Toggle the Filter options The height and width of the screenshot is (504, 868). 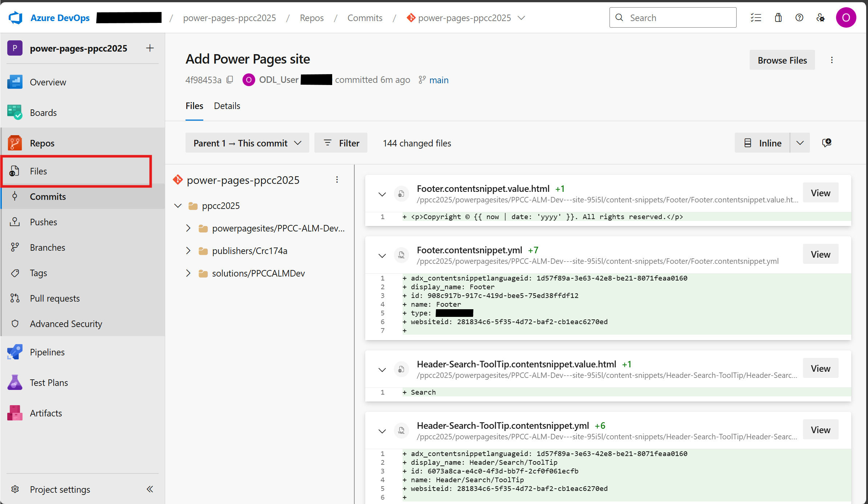coord(341,142)
